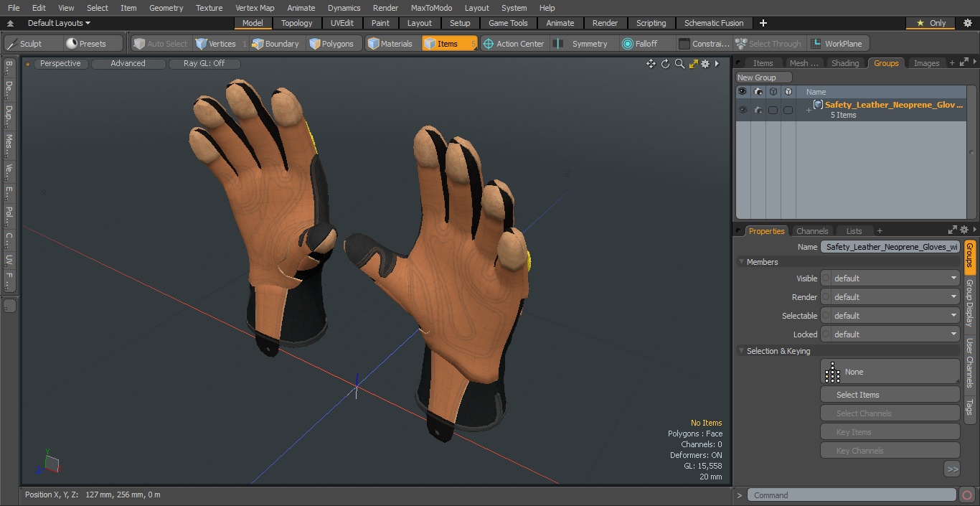Click the double-arrow more button
This screenshot has width=980, height=506.
(952, 469)
